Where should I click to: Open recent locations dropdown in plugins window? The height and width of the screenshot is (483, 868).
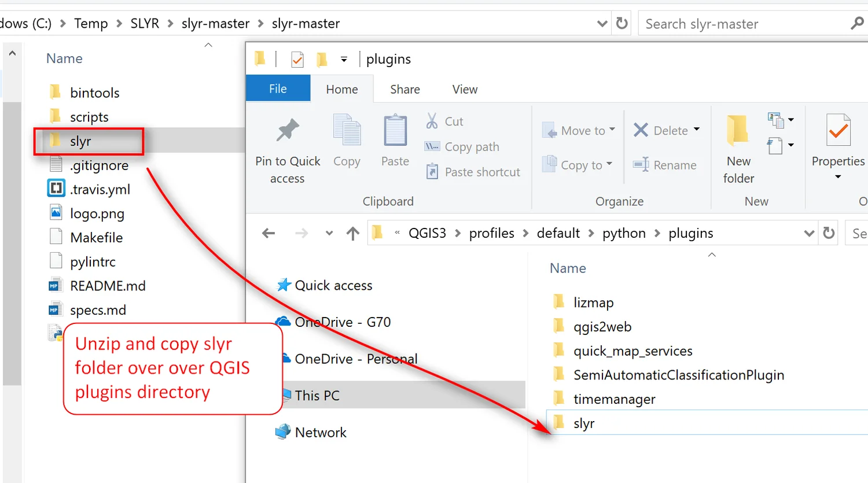329,233
